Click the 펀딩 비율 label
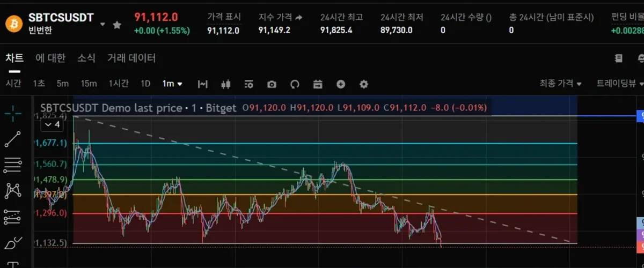This screenshot has height=268, width=644. click(627, 17)
